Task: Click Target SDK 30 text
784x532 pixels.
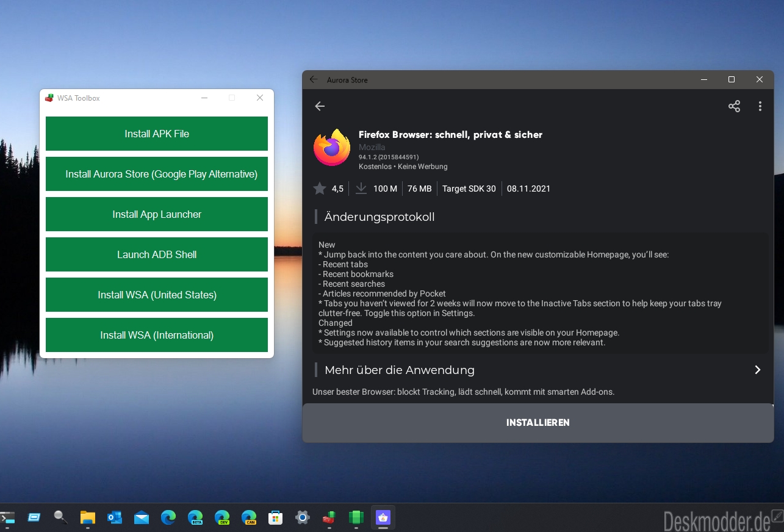Action: [x=469, y=189]
